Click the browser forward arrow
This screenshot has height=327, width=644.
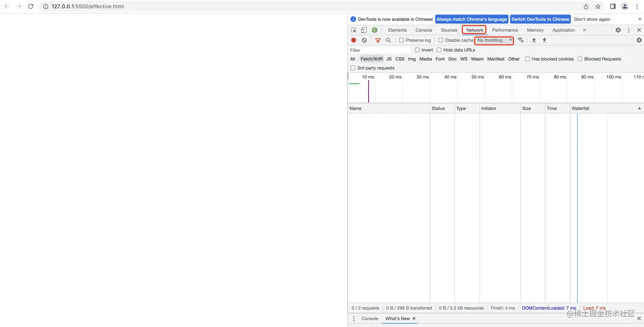tap(19, 6)
